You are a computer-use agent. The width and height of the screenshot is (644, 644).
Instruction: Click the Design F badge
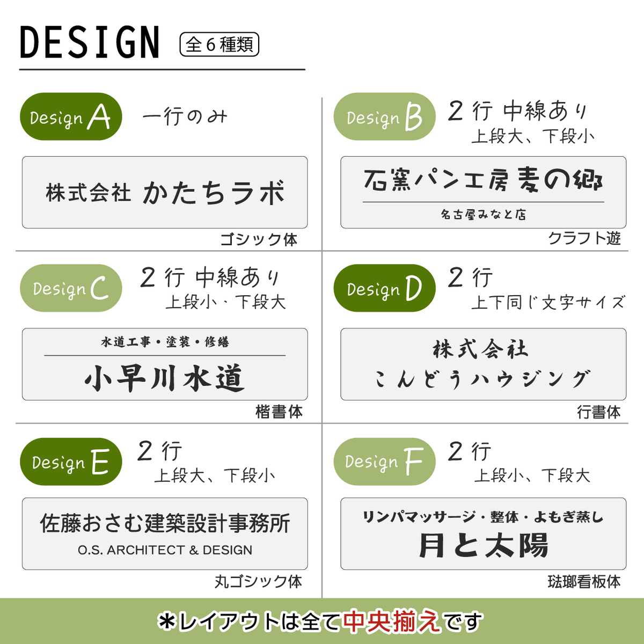(384, 462)
